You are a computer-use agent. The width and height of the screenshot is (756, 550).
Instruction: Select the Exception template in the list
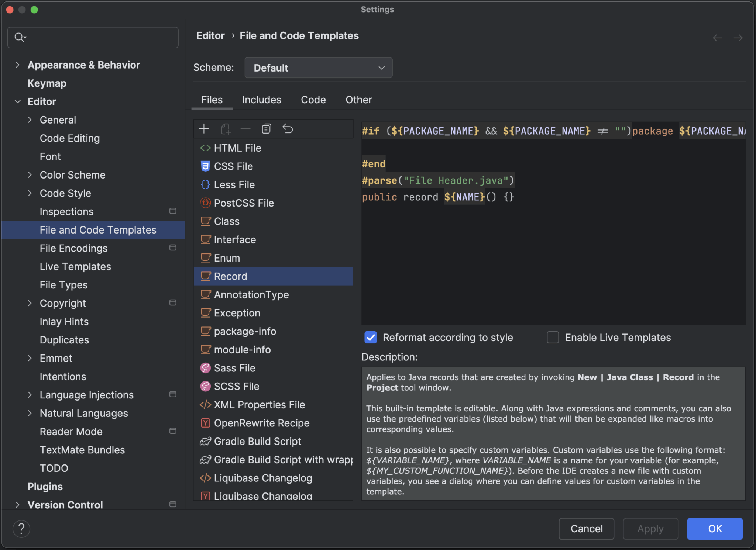pos(237,313)
